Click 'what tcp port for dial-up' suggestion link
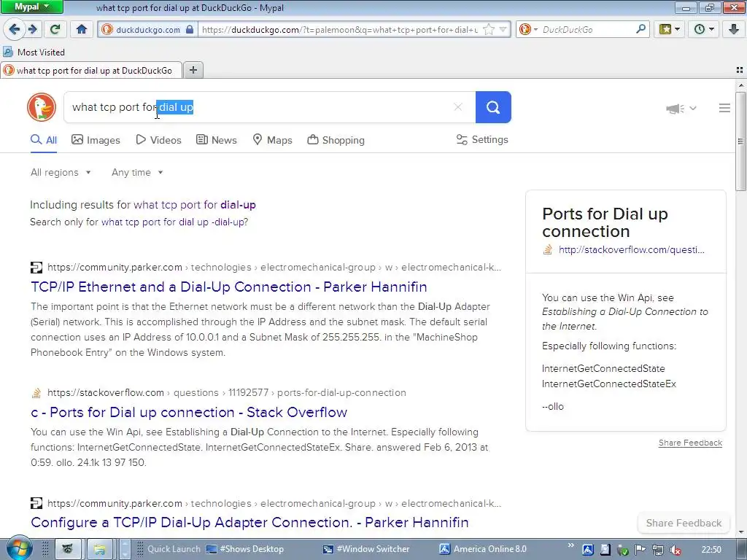 (195, 205)
